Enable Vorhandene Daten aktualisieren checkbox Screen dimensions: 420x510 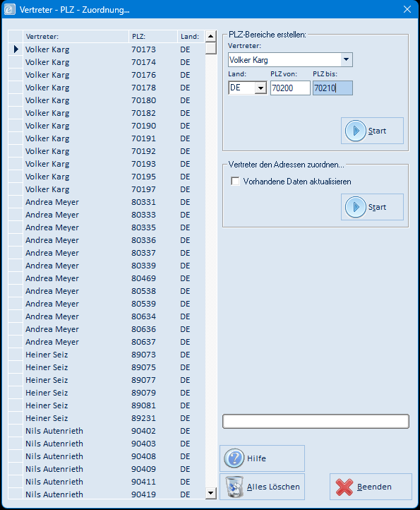point(235,181)
